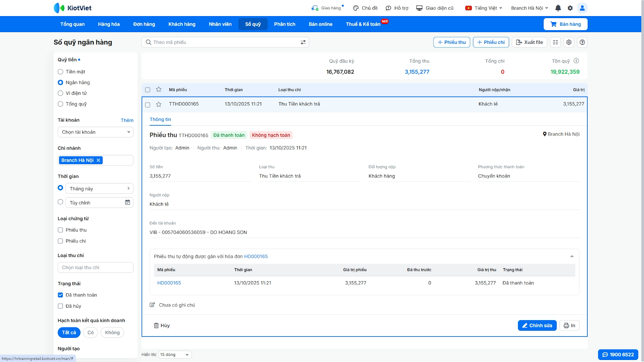The image size is (644, 362).
Task: Uncheck the Đã thanh toán status
Action: 60,295
